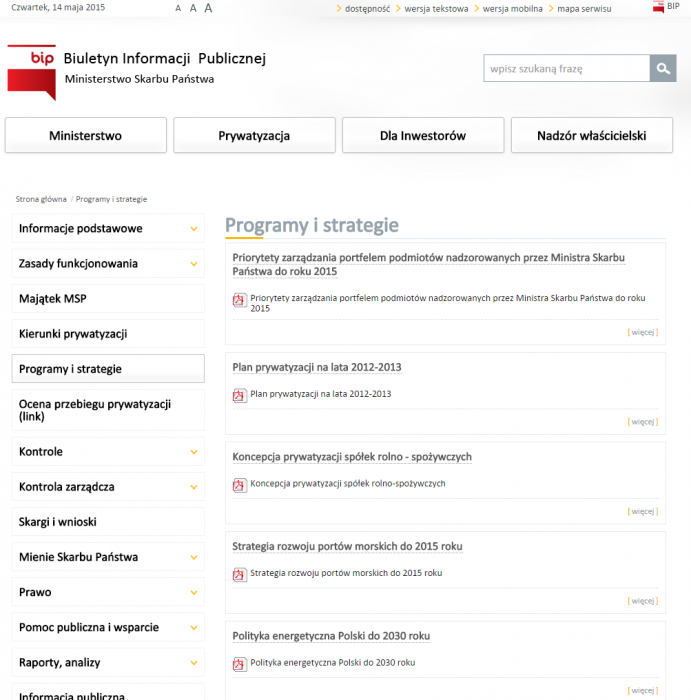Open PDF icon for Plan prywatyzacji 2012-2013
Screen dimensions: 691x700
(240, 395)
